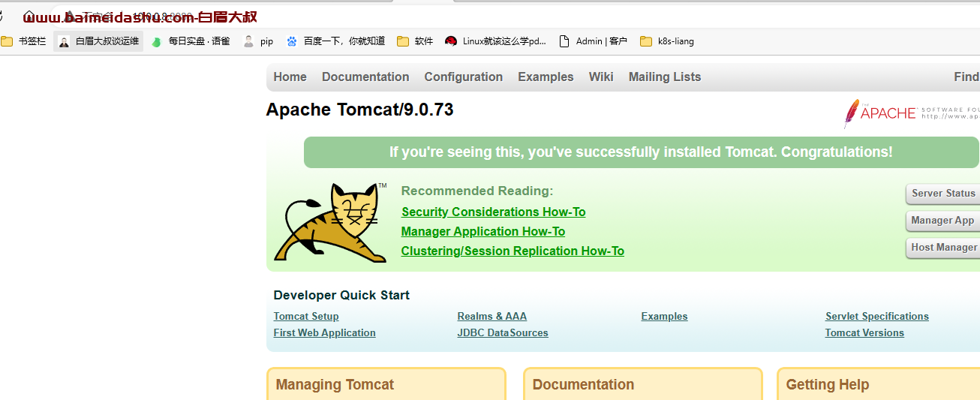Click the Managing Tomcat heading

click(335, 385)
